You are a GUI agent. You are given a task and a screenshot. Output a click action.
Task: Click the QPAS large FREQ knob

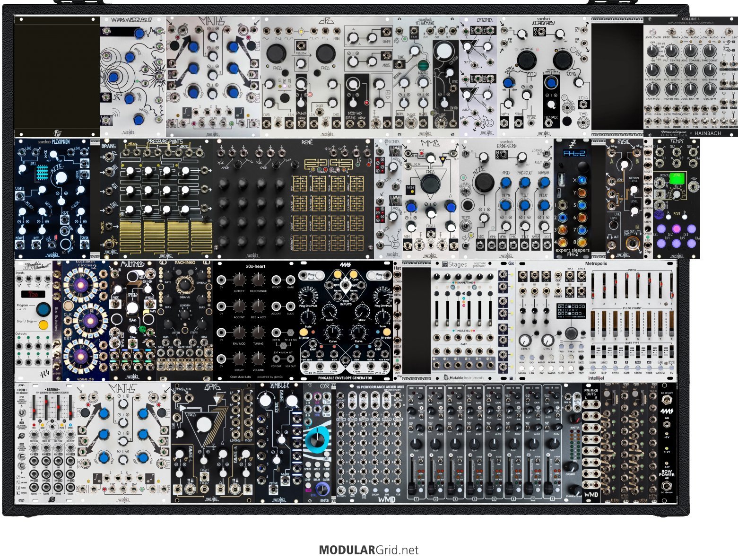click(x=203, y=425)
